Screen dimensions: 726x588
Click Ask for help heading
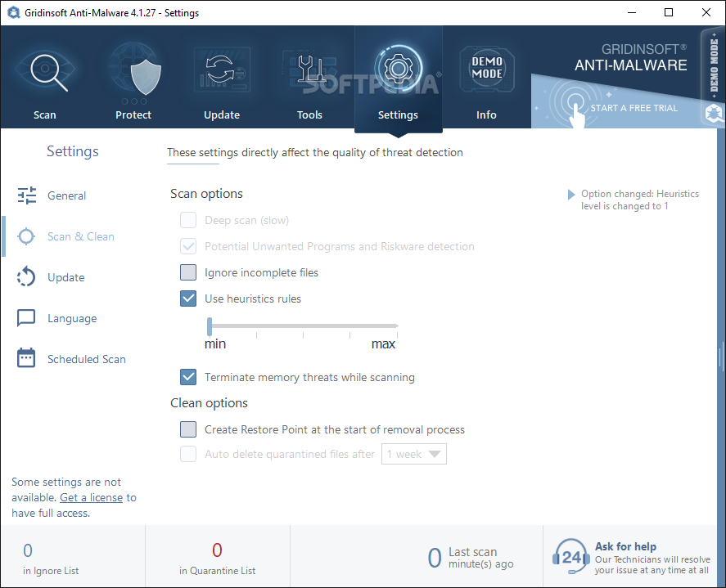tap(625, 546)
